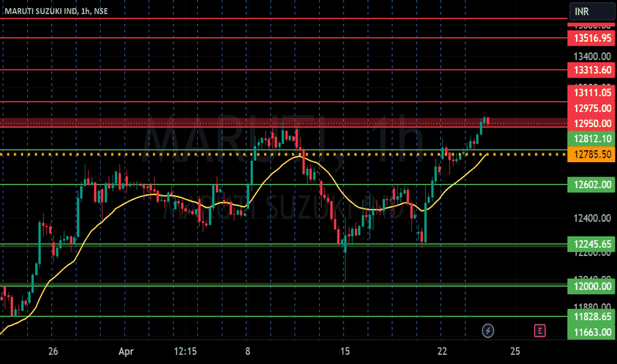Click the 13516.95 red price label
This screenshot has height=364, width=617.
591,38
